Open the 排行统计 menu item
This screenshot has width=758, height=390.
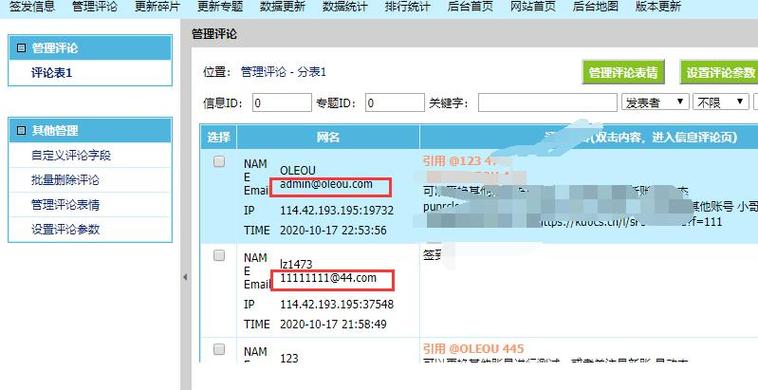(408, 7)
